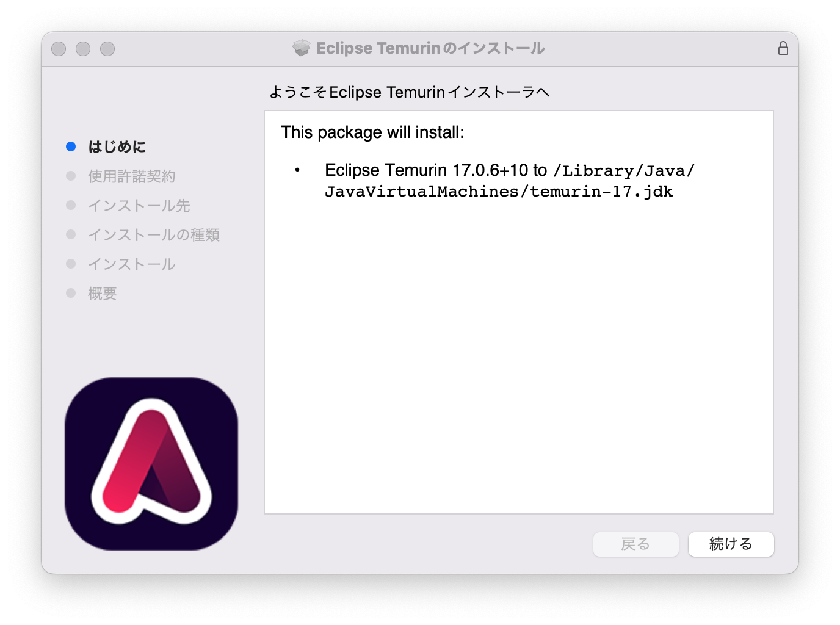Select the インストール step in sidebar

132,264
